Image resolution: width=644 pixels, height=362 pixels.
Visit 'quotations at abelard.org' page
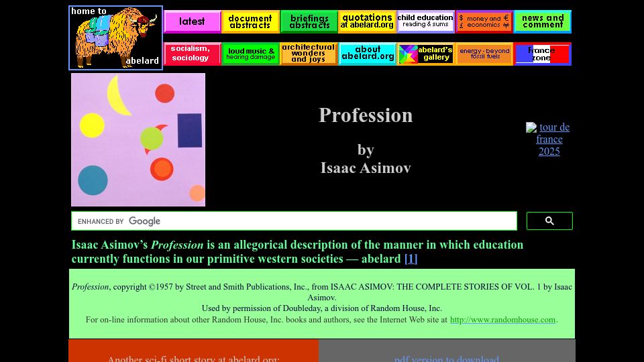click(367, 21)
